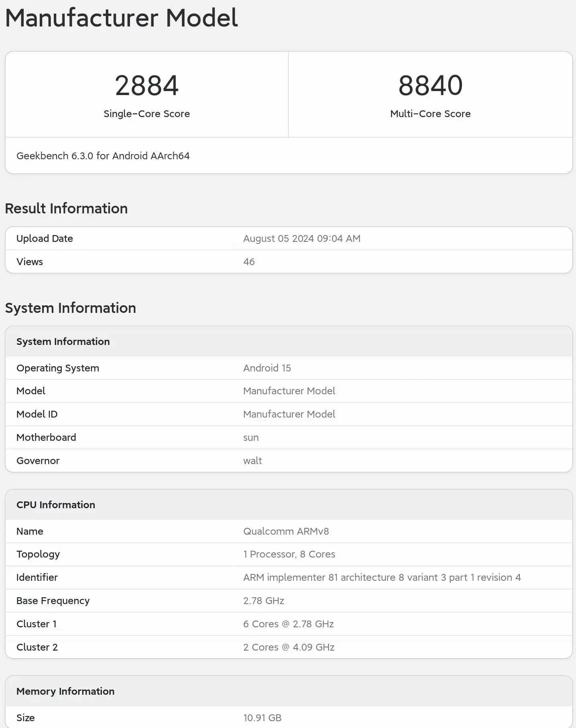Click the upload date August 05 2024 value

pos(302,239)
